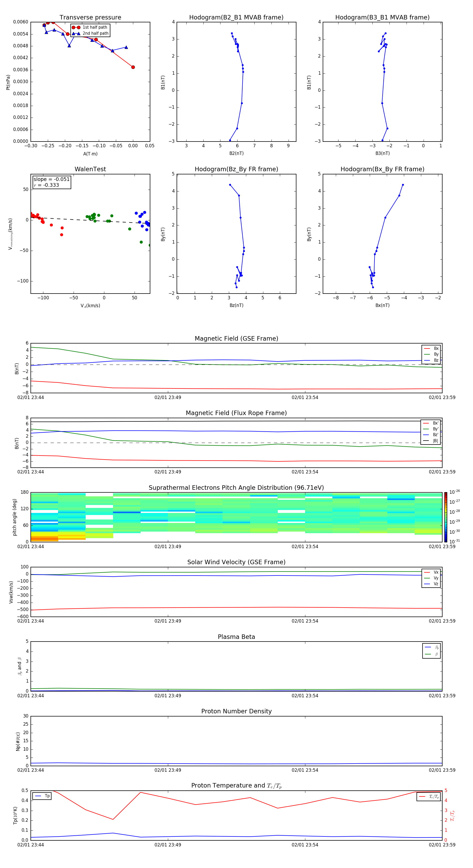Click the 'Vsw(km/s)' y-axis label
Image resolution: width=473 pixels, height=868 pixels.
(11, 592)
